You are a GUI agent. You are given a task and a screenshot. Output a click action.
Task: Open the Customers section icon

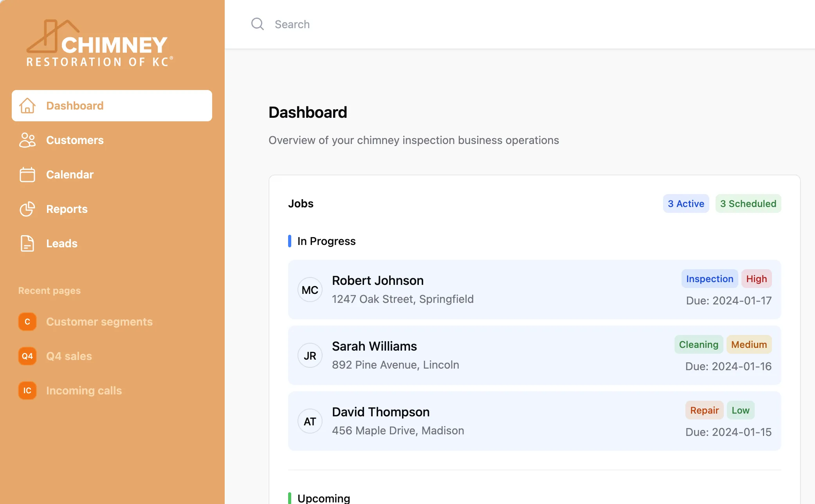[27, 140]
